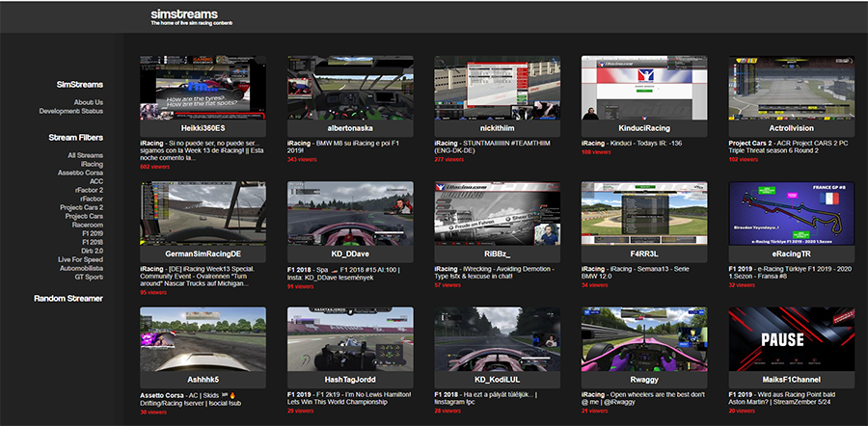Filter streams by iRacing

pos(92,164)
